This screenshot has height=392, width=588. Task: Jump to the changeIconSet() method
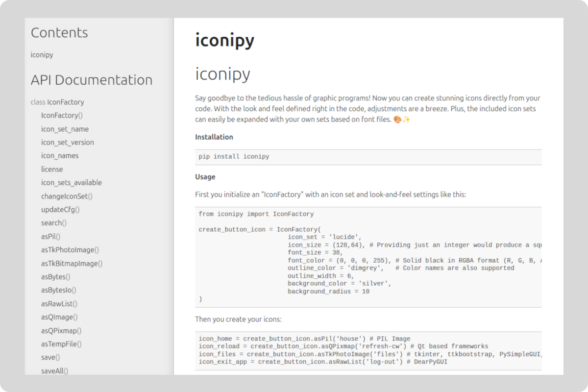[68, 196]
